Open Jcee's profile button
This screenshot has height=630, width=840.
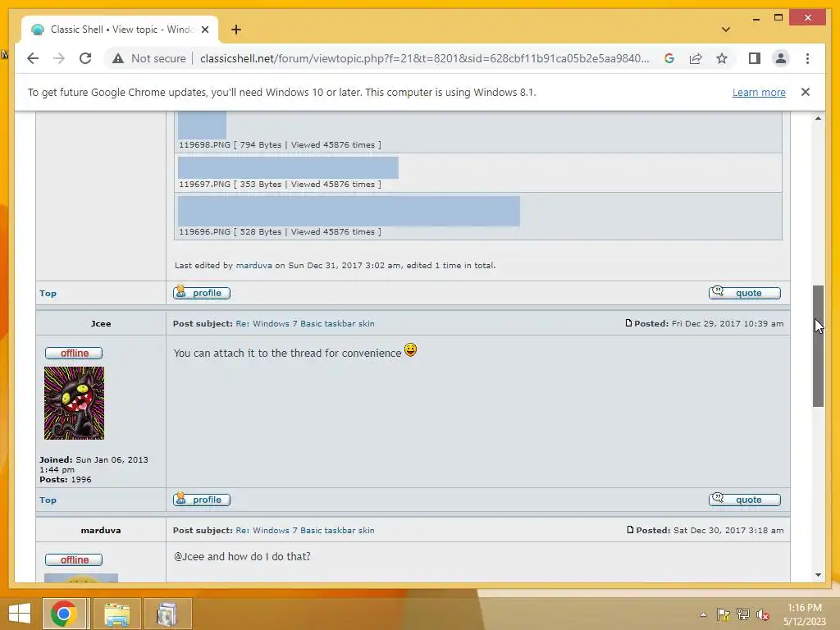tap(202, 500)
